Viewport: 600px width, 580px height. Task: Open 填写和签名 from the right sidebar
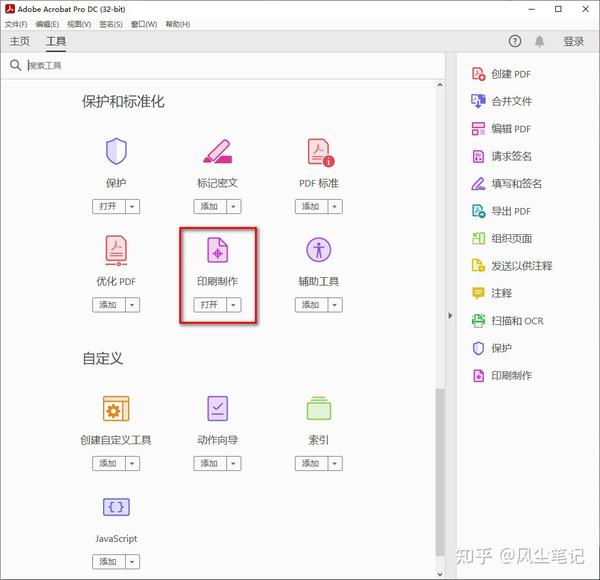click(x=506, y=184)
